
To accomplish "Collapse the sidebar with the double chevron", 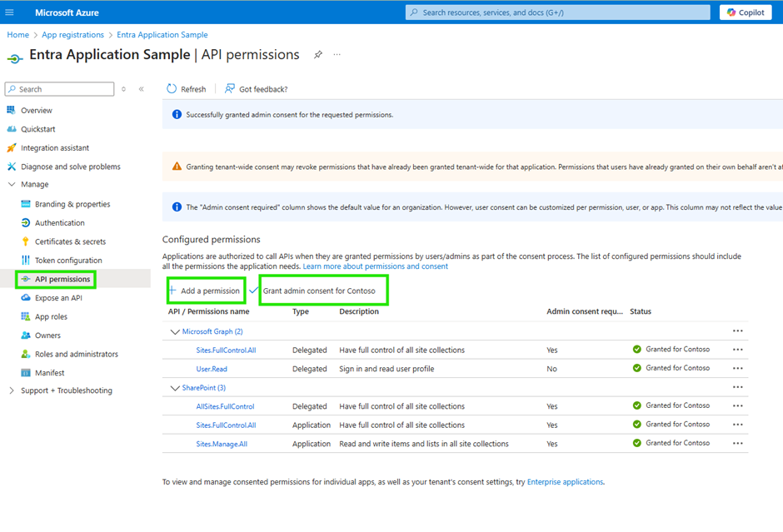I will (142, 89).
